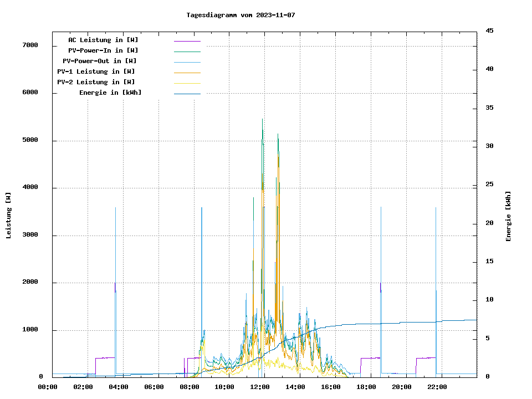Click the 45 tick label on the energy axis
The image size is (532, 399).
(x=490, y=30)
